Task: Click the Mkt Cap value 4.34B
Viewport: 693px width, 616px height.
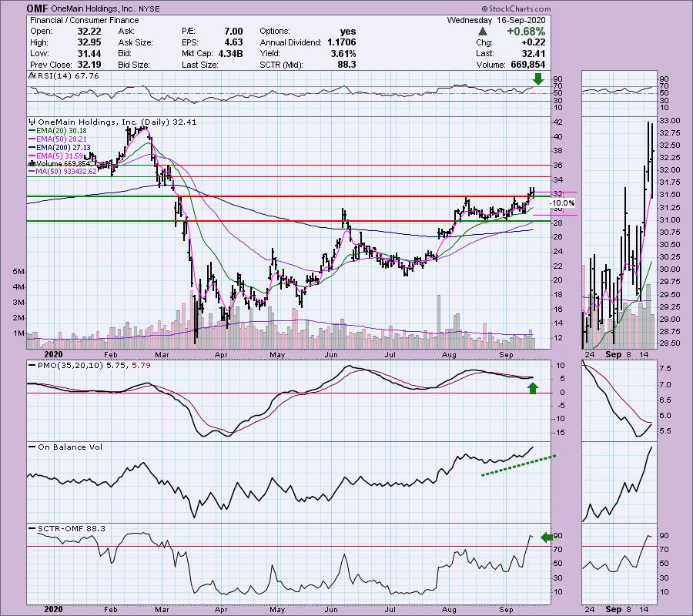Action: pos(230,53)
